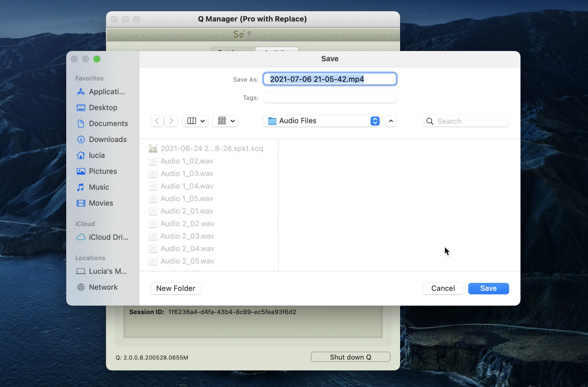
Task: Browse the Network location
Action: point(97,287)
